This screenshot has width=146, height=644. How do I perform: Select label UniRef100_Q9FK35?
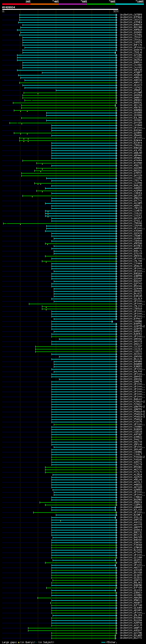point(131,70)
